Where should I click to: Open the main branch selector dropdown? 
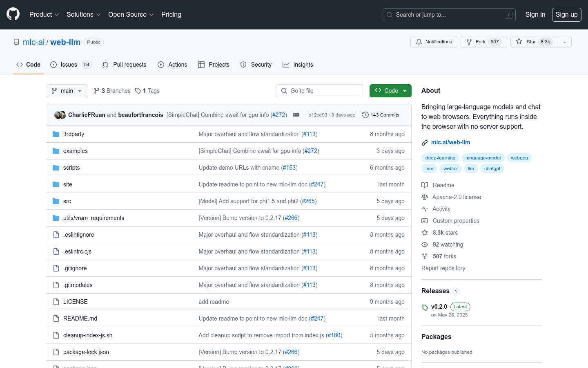tap(67, 91)
